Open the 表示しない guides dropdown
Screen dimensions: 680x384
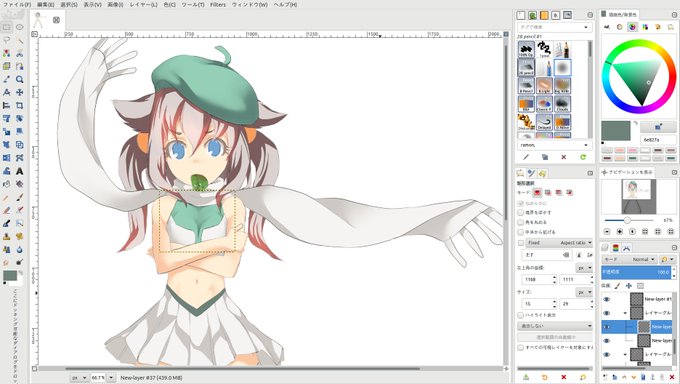(555, 326)
